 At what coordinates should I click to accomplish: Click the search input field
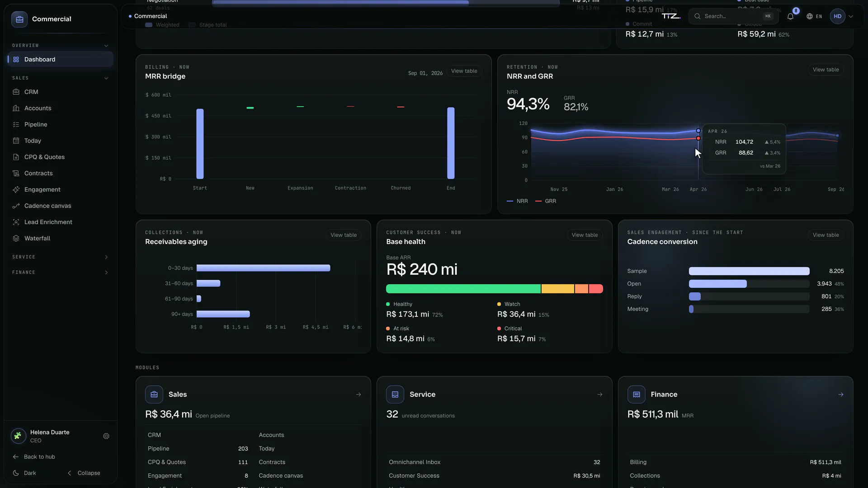(733, 16)
